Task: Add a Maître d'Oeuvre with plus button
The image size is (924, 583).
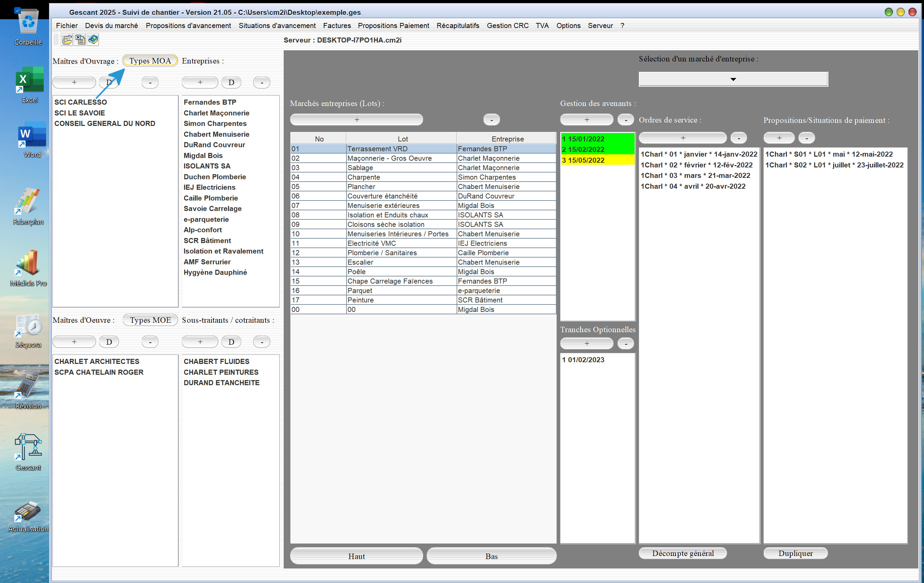Action: pyautogui.click(x=74, y=341)
